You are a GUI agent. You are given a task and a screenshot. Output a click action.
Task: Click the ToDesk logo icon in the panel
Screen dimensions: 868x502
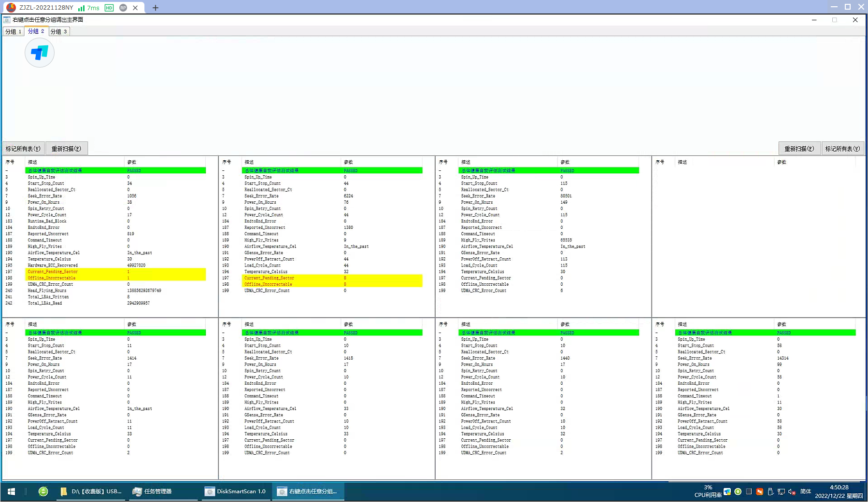point(40,53)
